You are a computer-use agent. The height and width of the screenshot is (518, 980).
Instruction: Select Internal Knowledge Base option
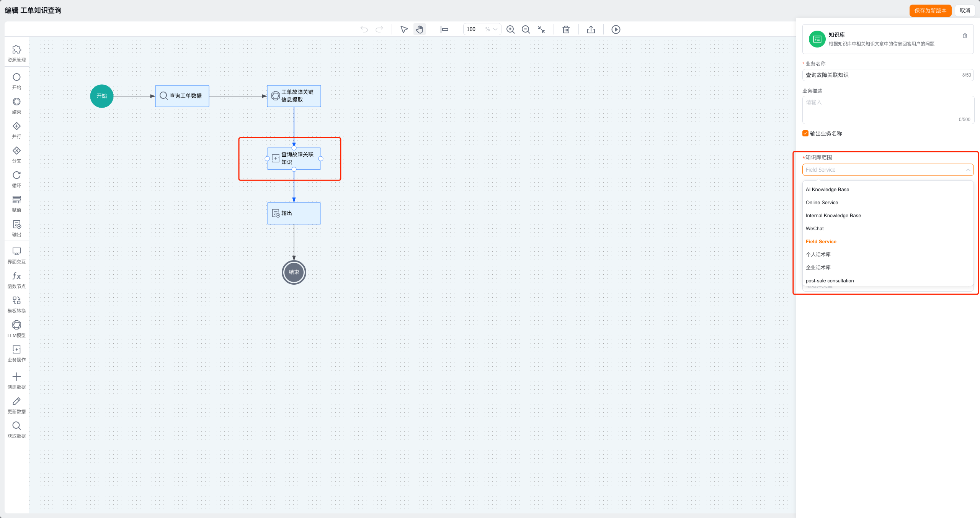833,216
